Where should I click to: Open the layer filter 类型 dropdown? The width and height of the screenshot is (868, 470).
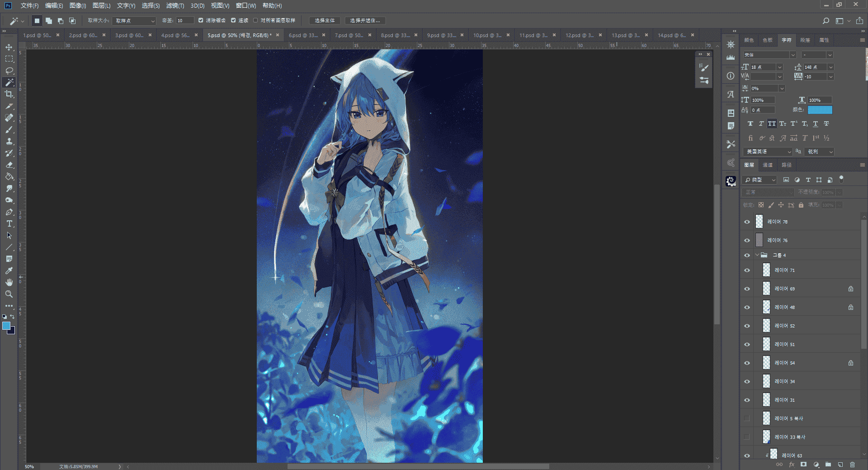click(759, 180)
